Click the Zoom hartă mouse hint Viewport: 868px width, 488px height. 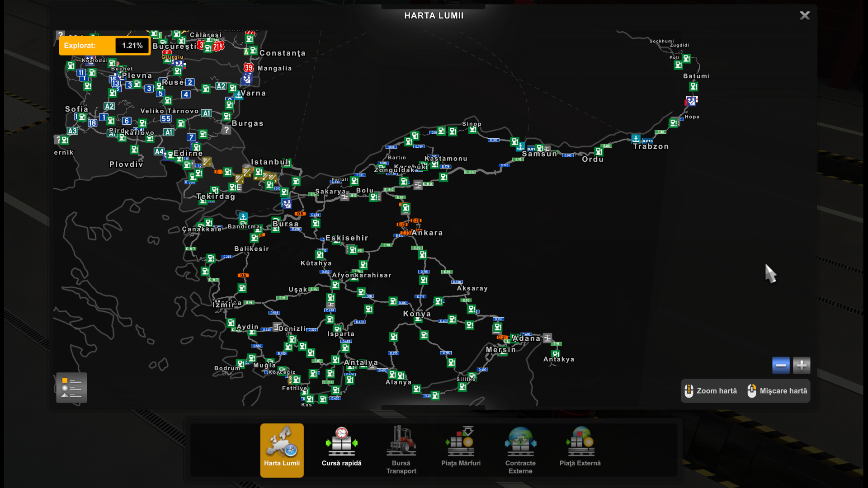[711, 391]
